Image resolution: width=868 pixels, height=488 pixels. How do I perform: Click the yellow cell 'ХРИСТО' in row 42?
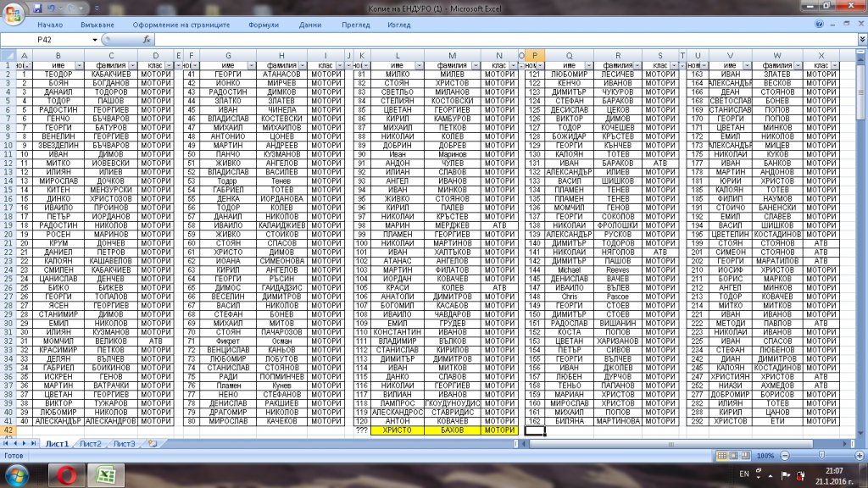click(x=397, y=430)
